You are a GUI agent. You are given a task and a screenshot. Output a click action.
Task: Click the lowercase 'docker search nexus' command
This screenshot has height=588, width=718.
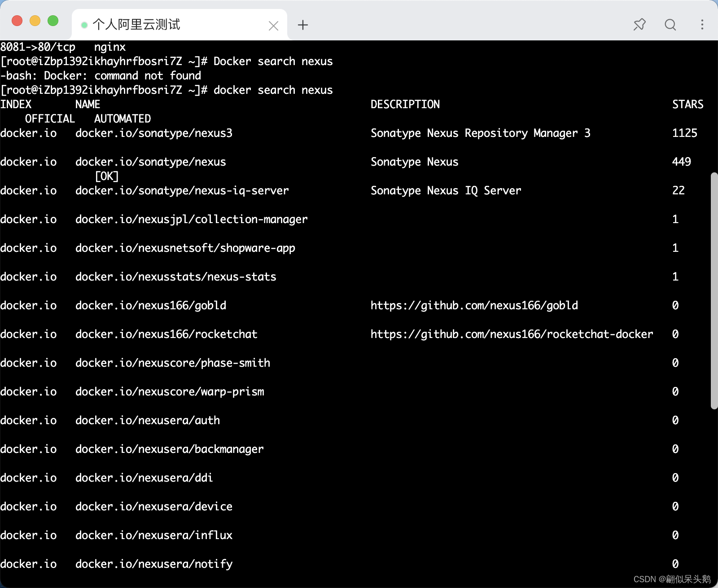273,90
